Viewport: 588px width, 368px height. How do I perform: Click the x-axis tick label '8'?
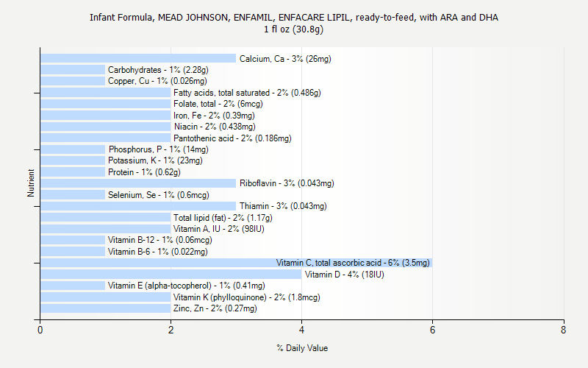point(564,330)
